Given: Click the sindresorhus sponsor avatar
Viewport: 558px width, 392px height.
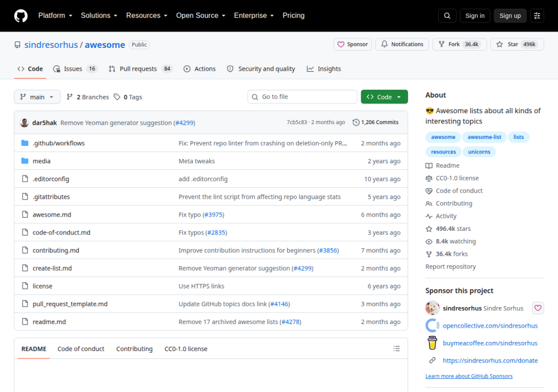Looking at the screenshot, I should [432, 308].
